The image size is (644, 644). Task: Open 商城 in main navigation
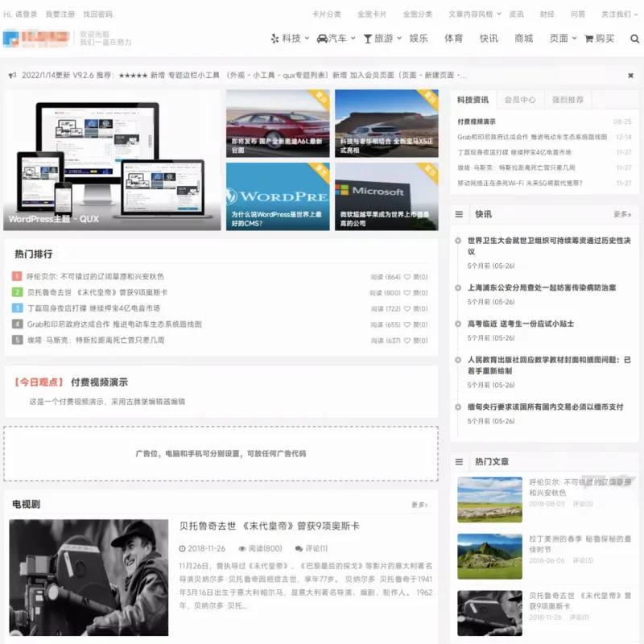click(524, 39)
